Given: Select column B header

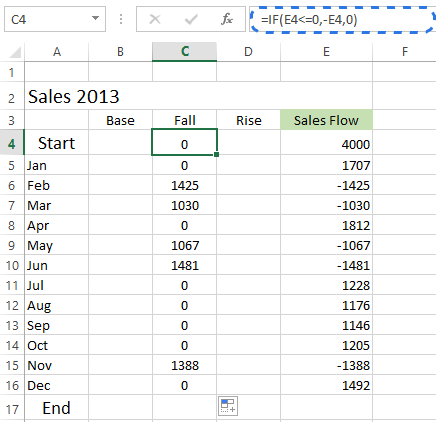Looking at the screenshot, I should (x=120, y=52).
